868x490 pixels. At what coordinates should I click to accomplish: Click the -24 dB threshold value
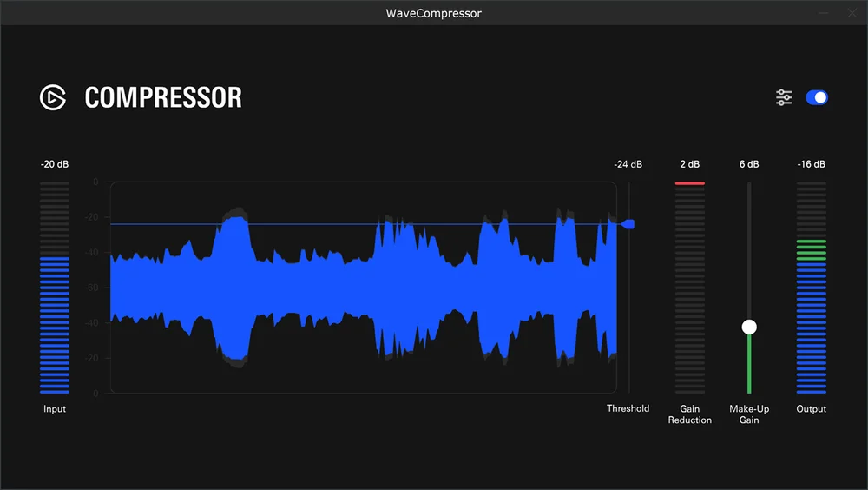click(628, 164)
